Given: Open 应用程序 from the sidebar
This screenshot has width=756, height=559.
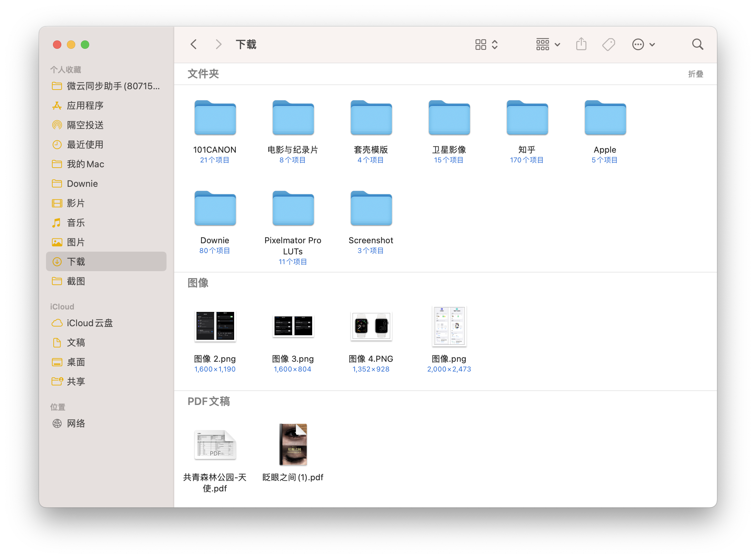Looking at the screenshot, I should [85, 106].
